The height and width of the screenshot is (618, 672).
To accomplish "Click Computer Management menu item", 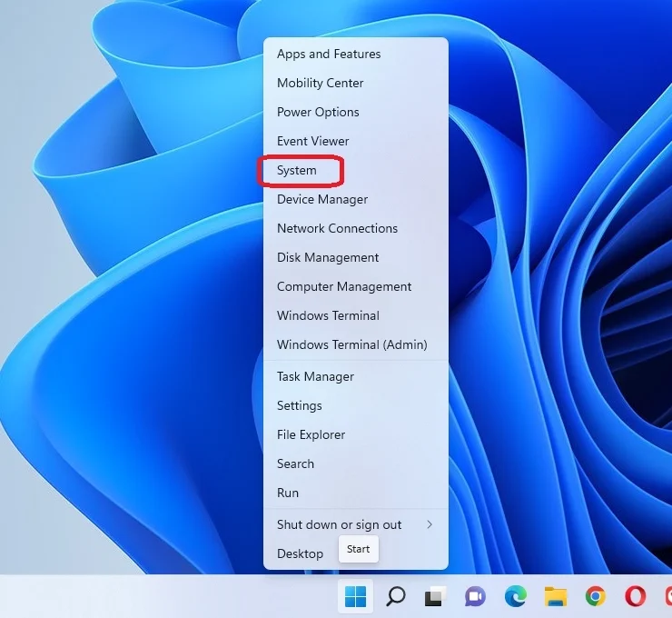I will [344, 286].
